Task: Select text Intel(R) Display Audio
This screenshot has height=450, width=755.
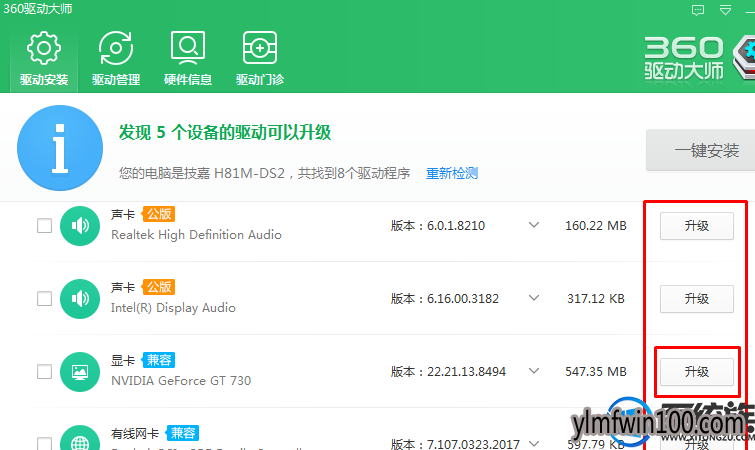Action: click(x=173, y=308)
